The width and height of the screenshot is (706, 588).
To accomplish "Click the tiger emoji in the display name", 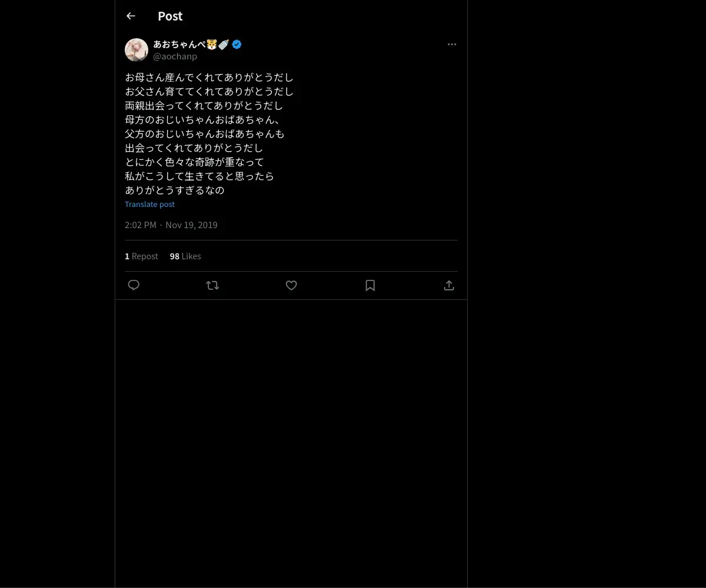I will [x=212, y=44].
